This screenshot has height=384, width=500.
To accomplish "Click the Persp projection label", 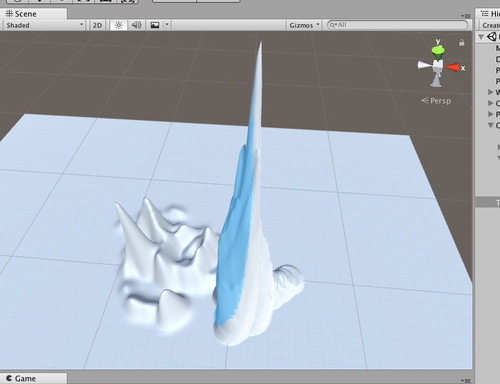I will pos(436,101).
